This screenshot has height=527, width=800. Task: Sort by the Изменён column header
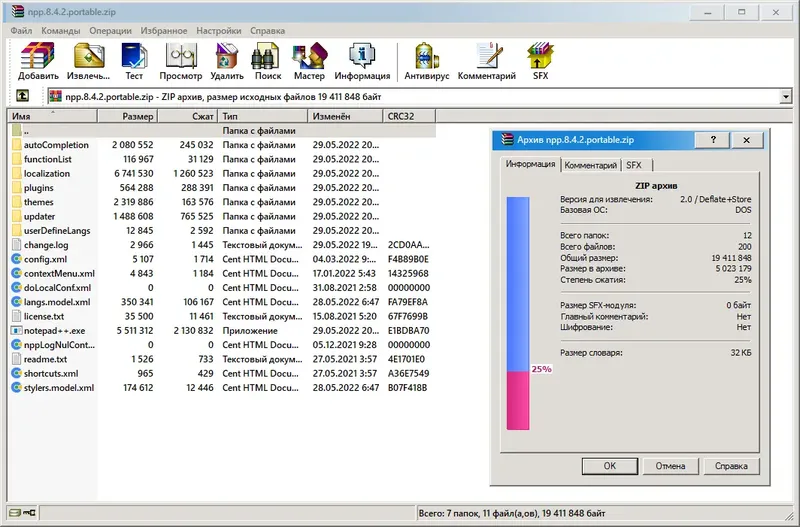pos(345,116)
